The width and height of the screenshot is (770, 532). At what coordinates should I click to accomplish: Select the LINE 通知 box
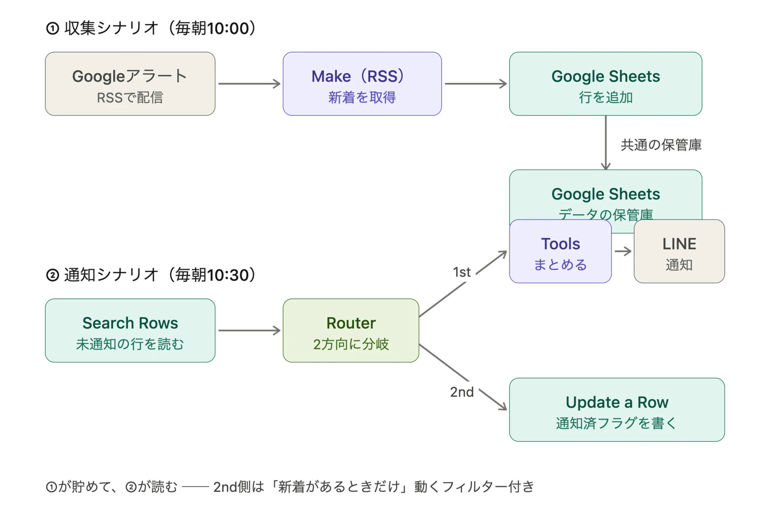679,251
